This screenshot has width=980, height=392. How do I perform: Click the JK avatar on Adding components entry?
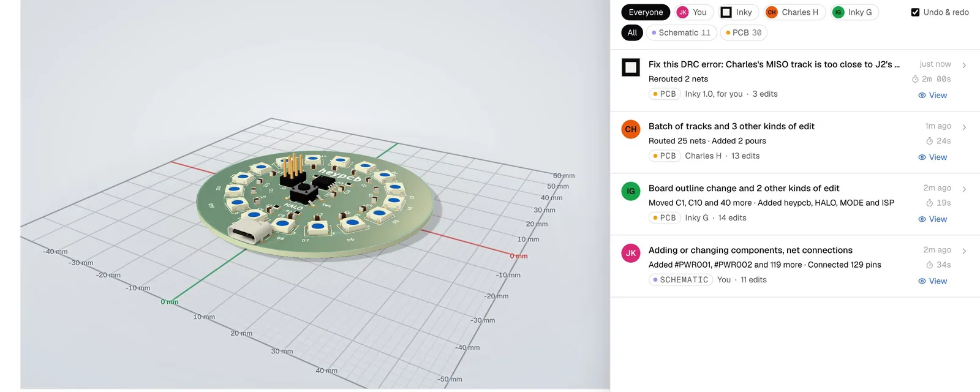pos(631,253)
